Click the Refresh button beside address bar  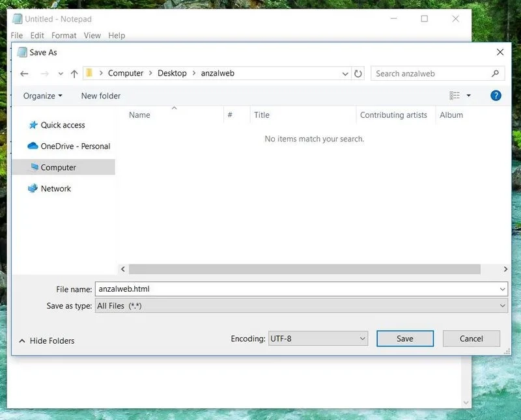pos(358,74)
